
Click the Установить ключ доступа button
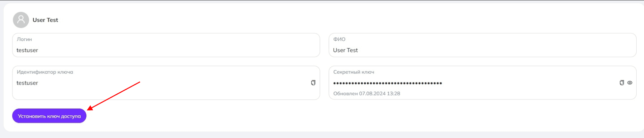tap(49, 116)
